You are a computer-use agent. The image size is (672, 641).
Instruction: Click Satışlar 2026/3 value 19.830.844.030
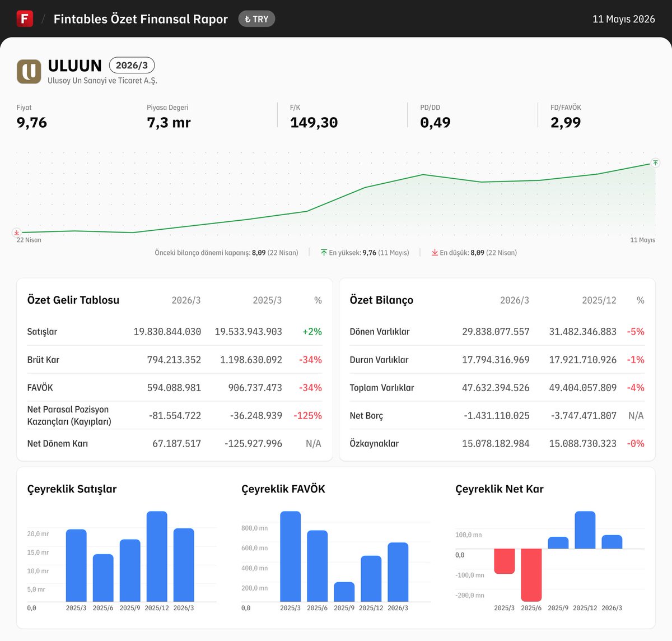coord(167,332)
